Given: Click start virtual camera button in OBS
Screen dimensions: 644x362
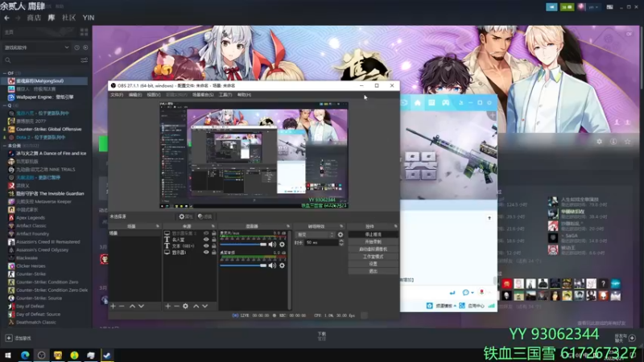Looking at the screenshot, I should 373,249.
